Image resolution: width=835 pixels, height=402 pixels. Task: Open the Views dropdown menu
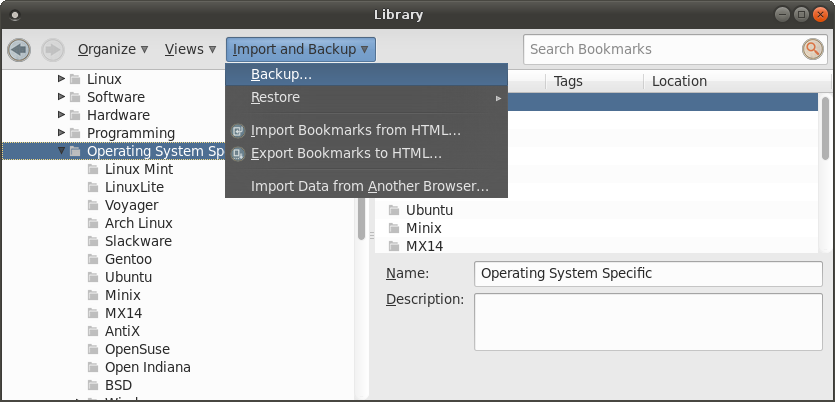[190, 50]
